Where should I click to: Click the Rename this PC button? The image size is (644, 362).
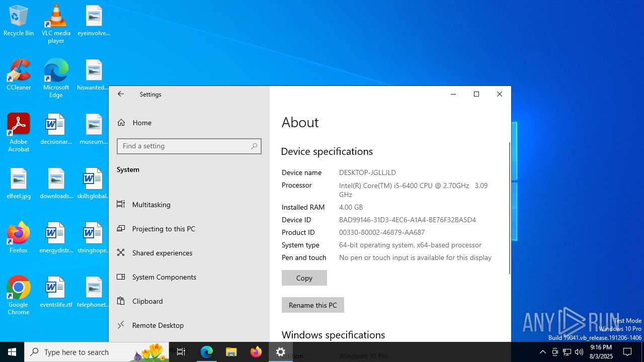(x=313, y=305)
